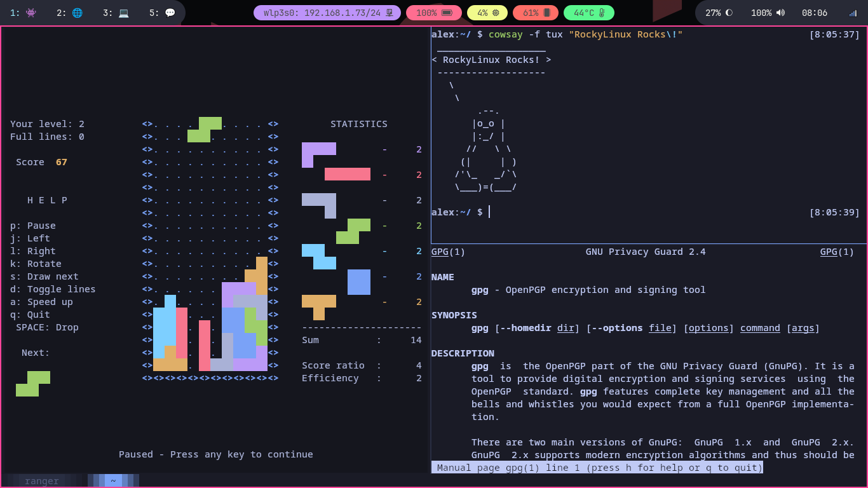Click the 44°C temperature indicator
The height and width of the screenshot is (488, 868).
click(588, 13)
